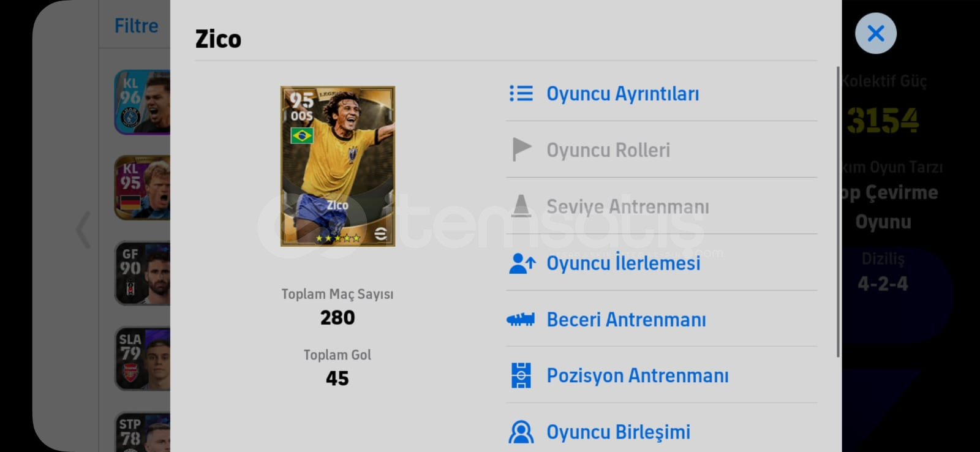The image size is (980, 452).
Task: Select the Beceri Antrenmanı menu entry
Action: [x=661, y=319]
